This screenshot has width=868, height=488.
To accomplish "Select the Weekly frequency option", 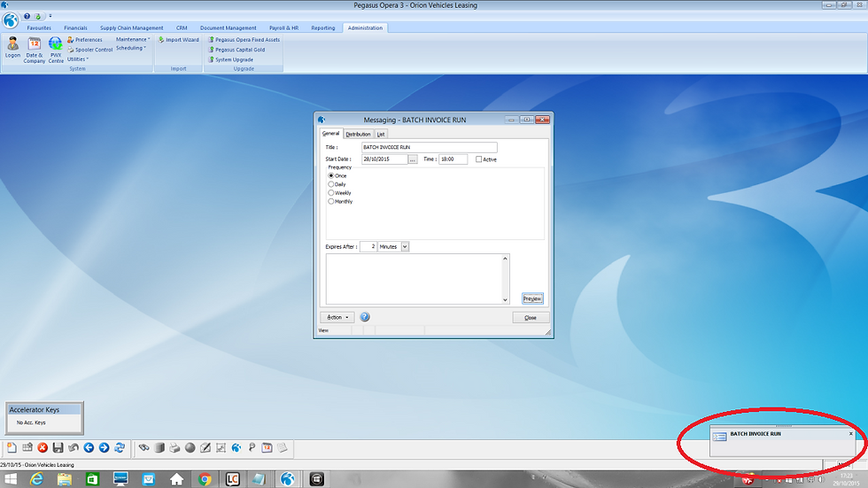I will click(331, 193).
